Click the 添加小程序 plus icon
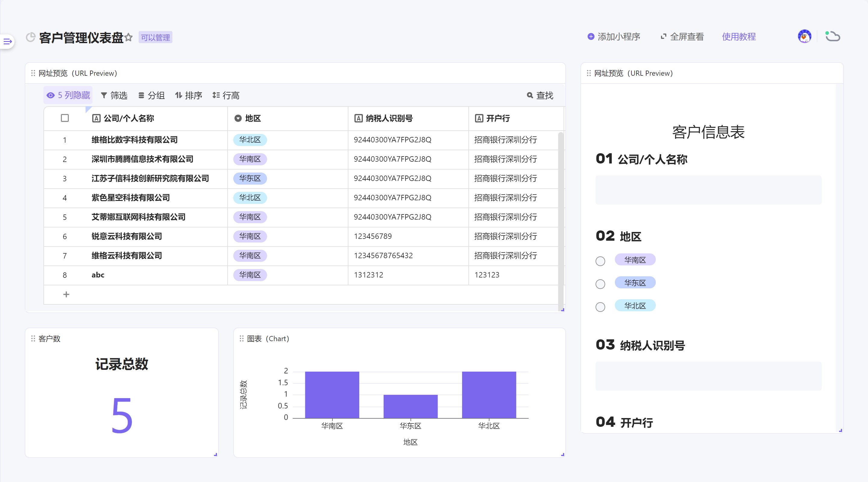 (x=590, y=37)
